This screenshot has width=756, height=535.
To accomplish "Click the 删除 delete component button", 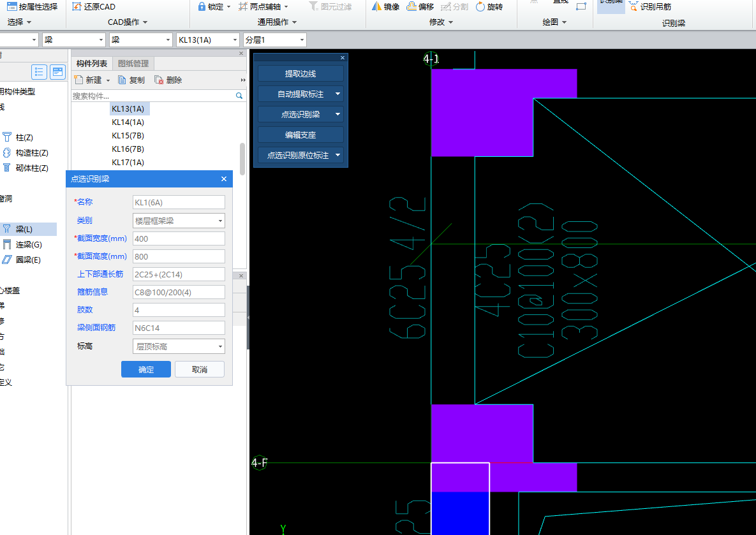I will point(168,80).
